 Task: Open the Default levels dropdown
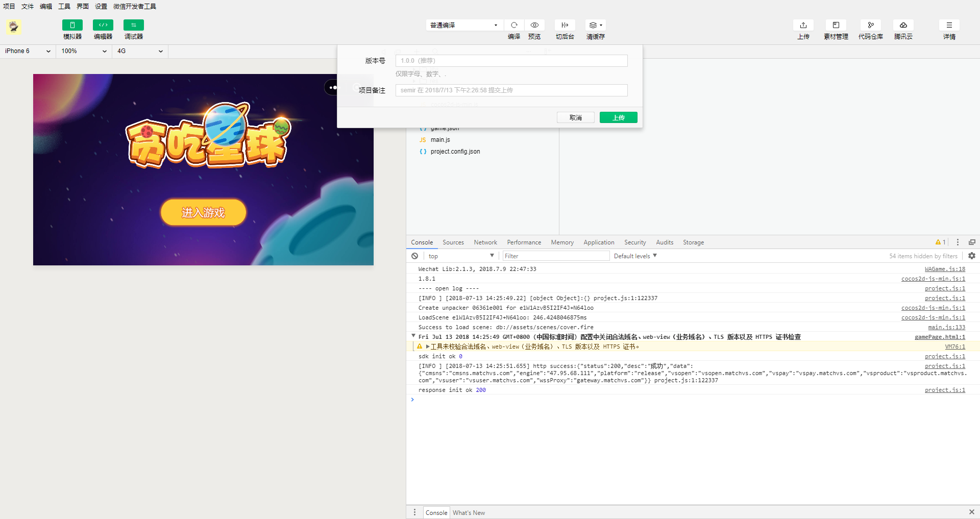click(x=635, y=256)
